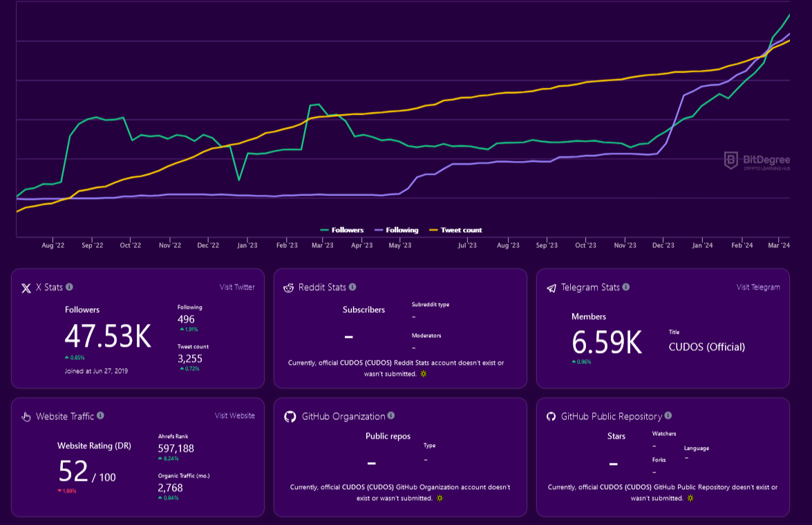The width and height of the screenshot is (812, 525).
Task: Click the 1.89% Website Rating change
Action: 67,491
